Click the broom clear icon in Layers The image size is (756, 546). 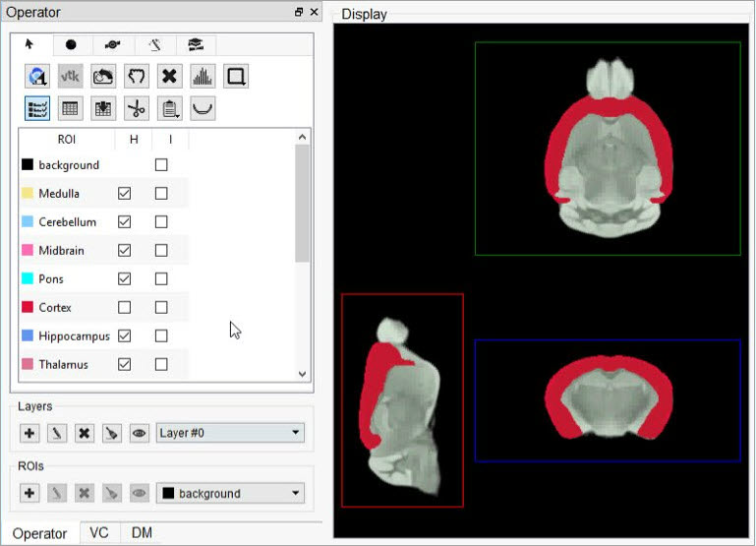(x=112, y=433)
